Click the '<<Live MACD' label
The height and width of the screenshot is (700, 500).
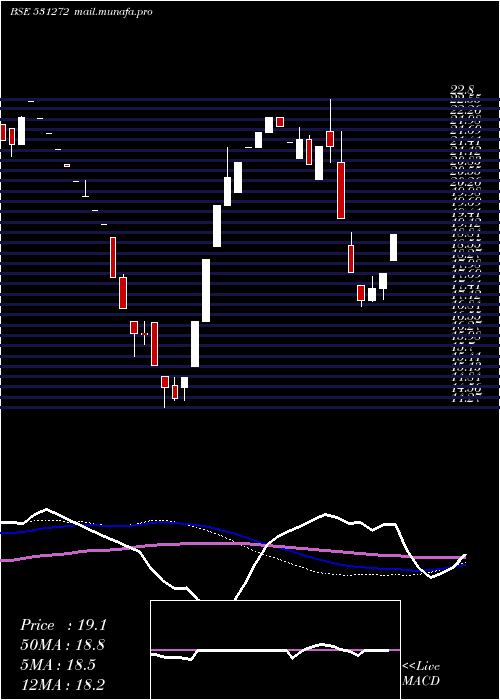[421, 674]
